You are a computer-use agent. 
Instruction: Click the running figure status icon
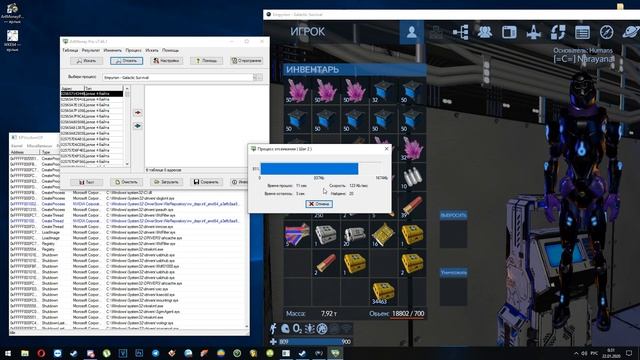pyautogui.click(x=273, y=328)
